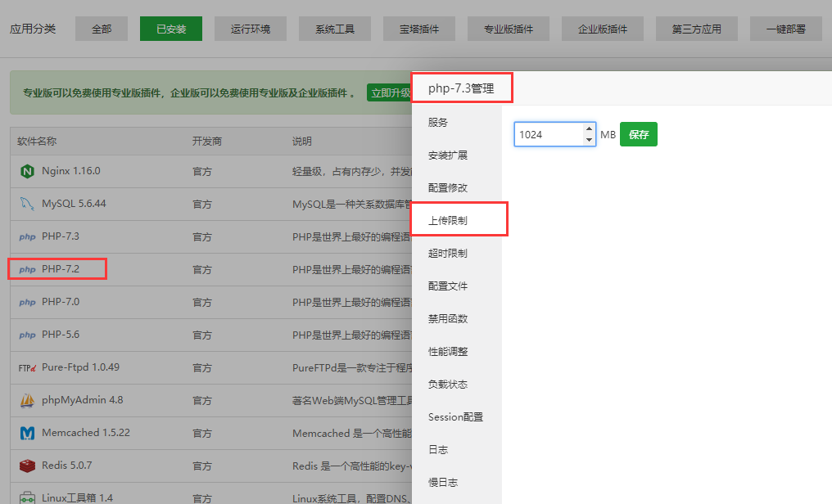This screenshot has height=504, width=832.
Task: Click the Memcached blue M icon
Action: (x=27, y=433)
